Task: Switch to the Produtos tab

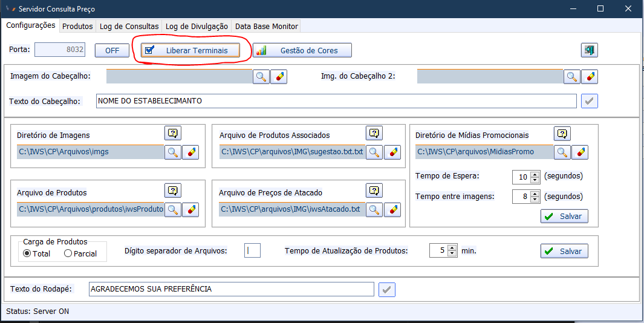Action: [77, 27]
